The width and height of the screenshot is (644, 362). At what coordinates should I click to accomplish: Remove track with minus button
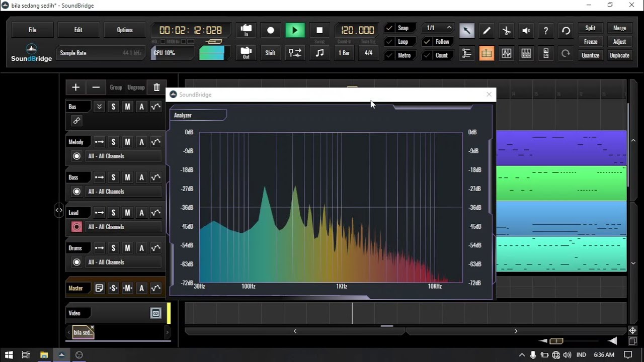(x=96, y=87)
